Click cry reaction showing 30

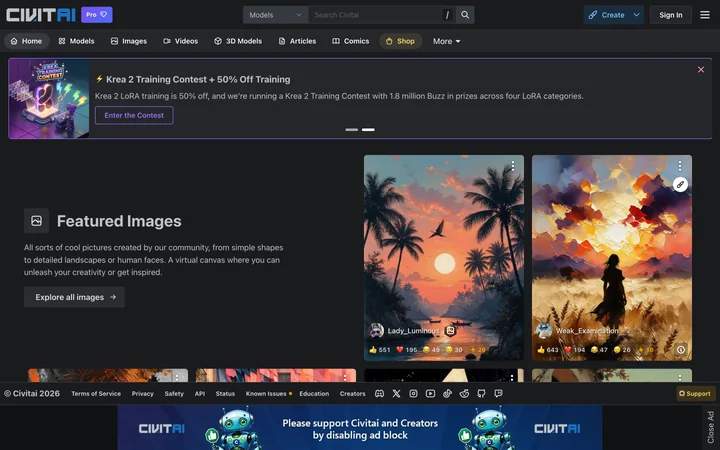[454, 349]
